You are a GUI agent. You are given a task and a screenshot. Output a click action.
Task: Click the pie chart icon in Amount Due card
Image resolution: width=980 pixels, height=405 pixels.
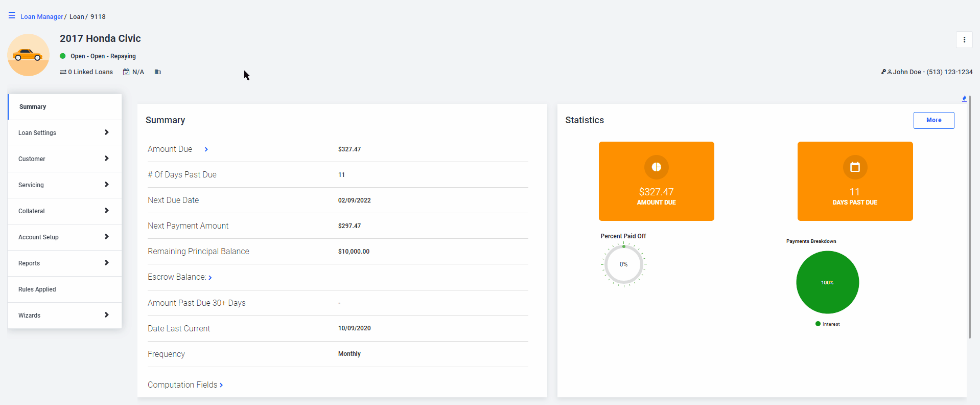(x=657, y=167)
